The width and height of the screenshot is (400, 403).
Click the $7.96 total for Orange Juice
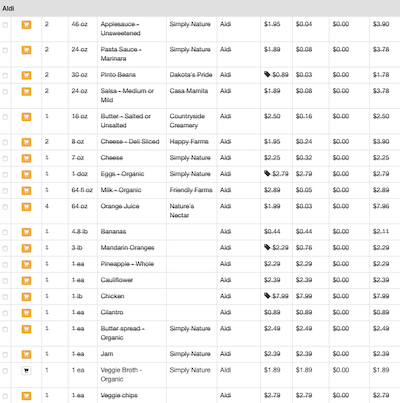[x=381, y=206]
